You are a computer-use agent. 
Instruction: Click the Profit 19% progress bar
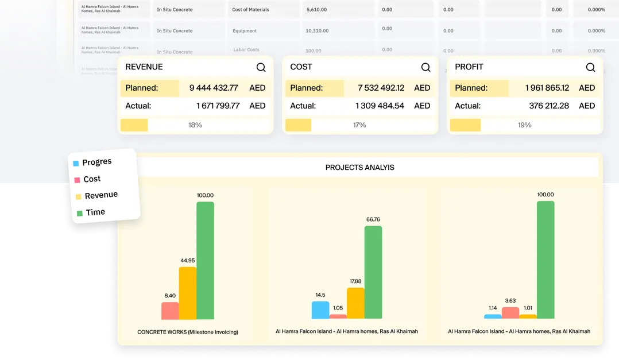(525, 125)
